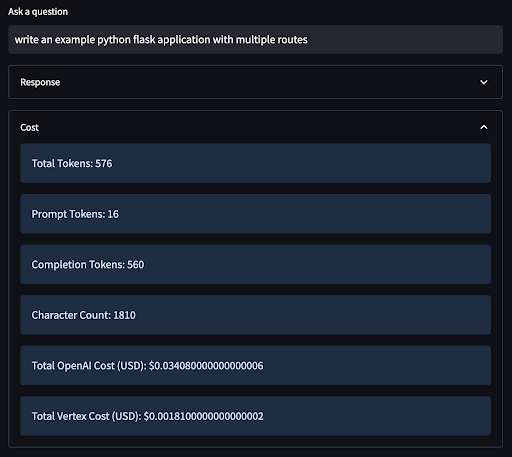Image resolution: width=512 pixels, height=457 pixels.
Task: Click the Vertex cost value $0.00181
Action: (x=204, y=416)
